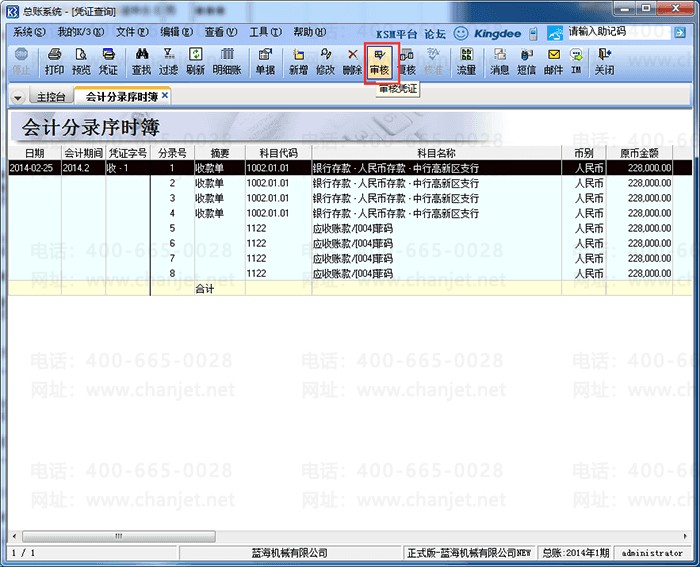Open the 文件(F) menu
700x567 pixels.
[132, 32]
